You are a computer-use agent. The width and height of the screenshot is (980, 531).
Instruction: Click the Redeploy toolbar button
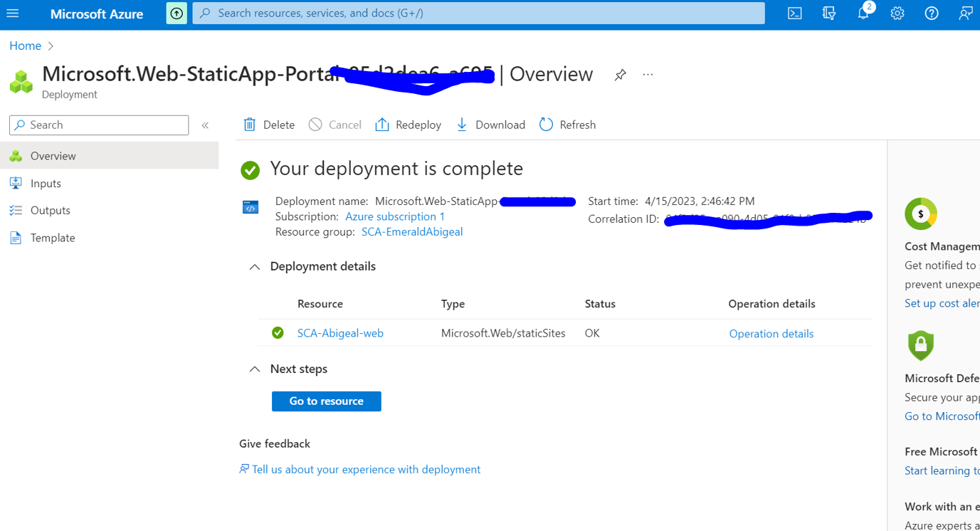pyautogui.click(x=409, y=125)
